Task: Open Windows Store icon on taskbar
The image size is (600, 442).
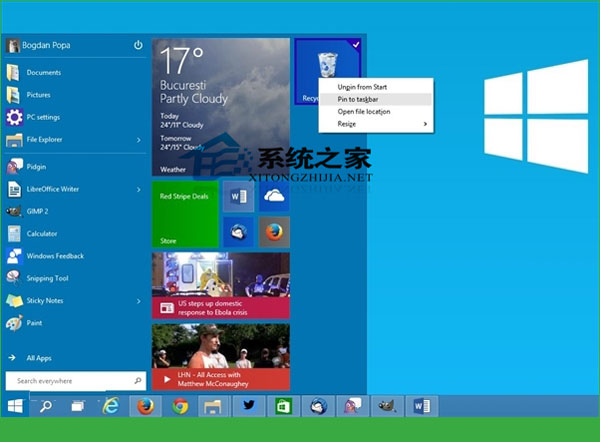Action: click(x=283, y=406)
